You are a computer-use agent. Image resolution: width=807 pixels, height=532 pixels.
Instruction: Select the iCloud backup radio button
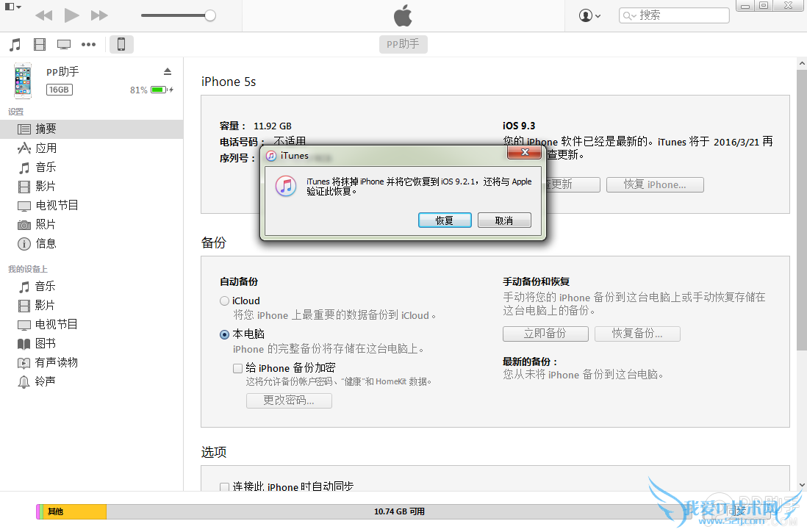point(225,301)
